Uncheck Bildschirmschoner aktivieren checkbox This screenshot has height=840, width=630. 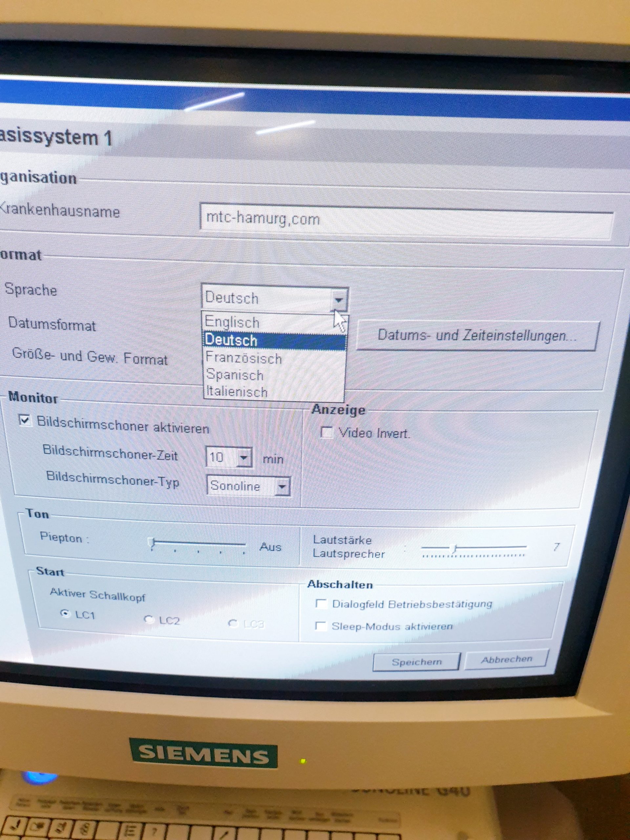[25, 420]
